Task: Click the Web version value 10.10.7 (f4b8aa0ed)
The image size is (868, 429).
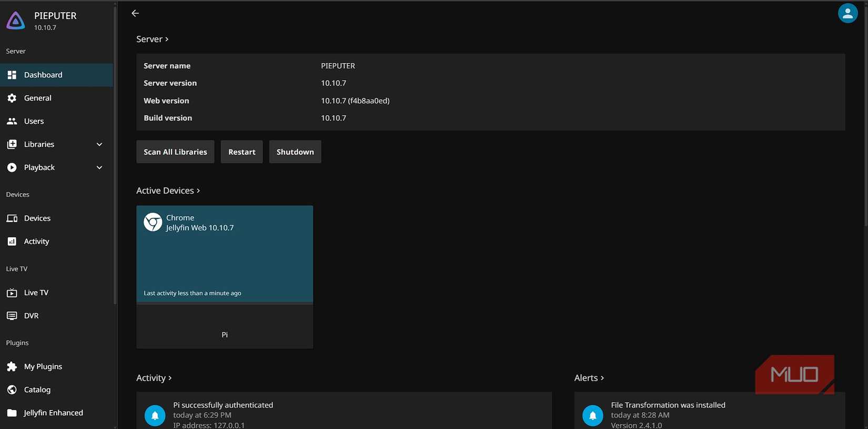Action: click(355, 101)
